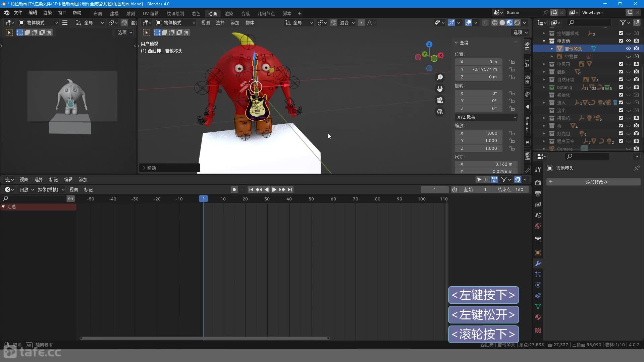Toggle viewport gizmos icon
644x362 pixels.
[x=451, y=23]
